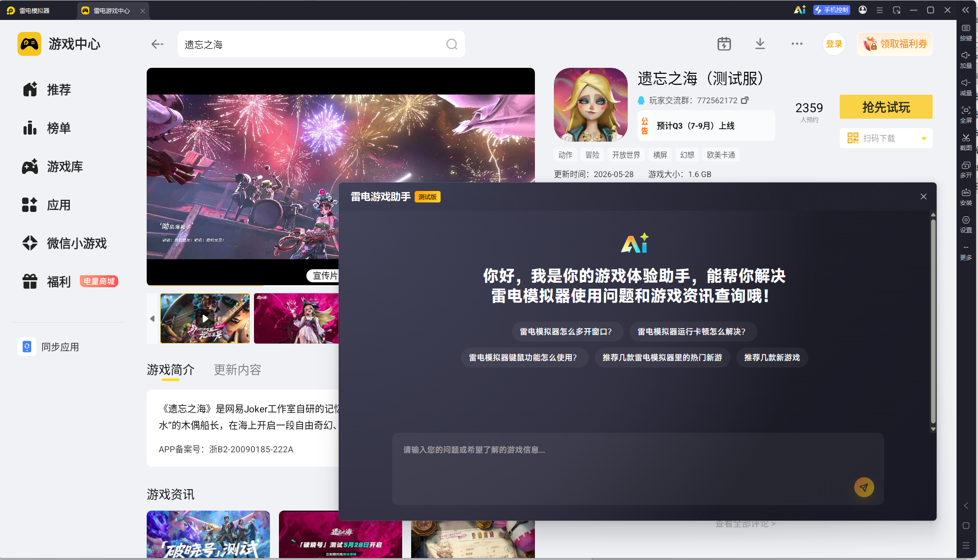Screen dimensions: 978x560
Task: Open 多开 multi-instance manager
Action: (x=966, y=170)
